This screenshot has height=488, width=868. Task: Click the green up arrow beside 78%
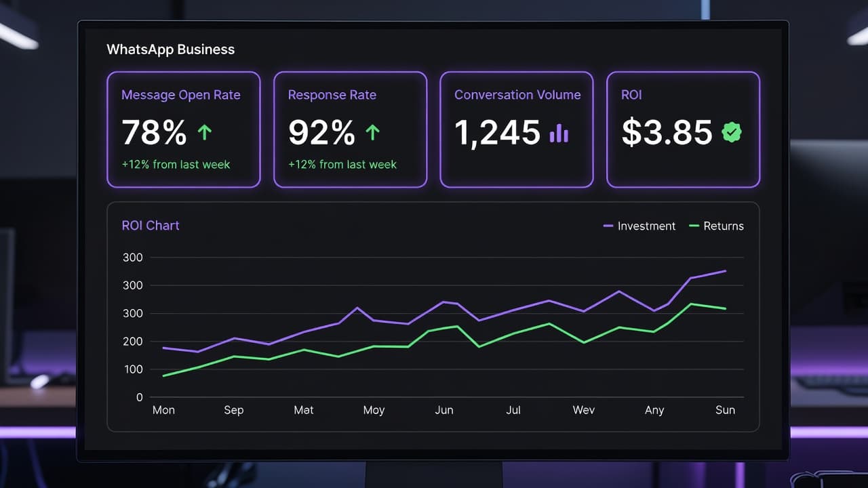point(204,132)
